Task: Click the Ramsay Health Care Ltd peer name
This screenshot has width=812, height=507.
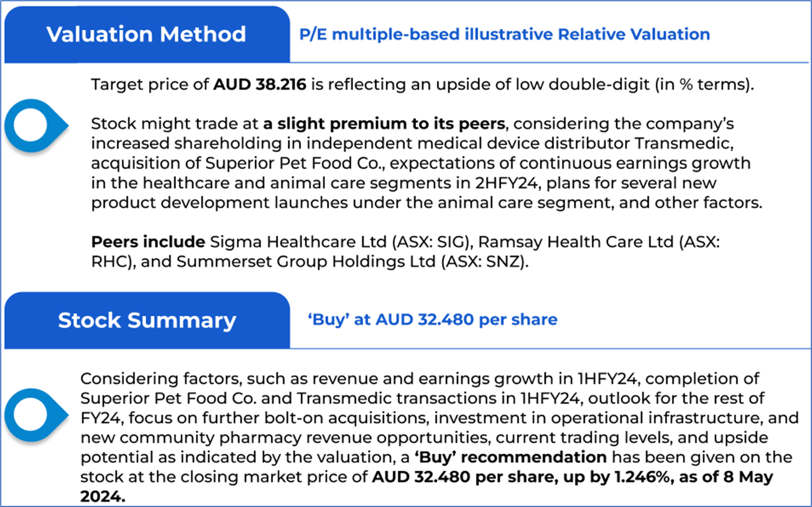Action: click(x=575, y=242)
